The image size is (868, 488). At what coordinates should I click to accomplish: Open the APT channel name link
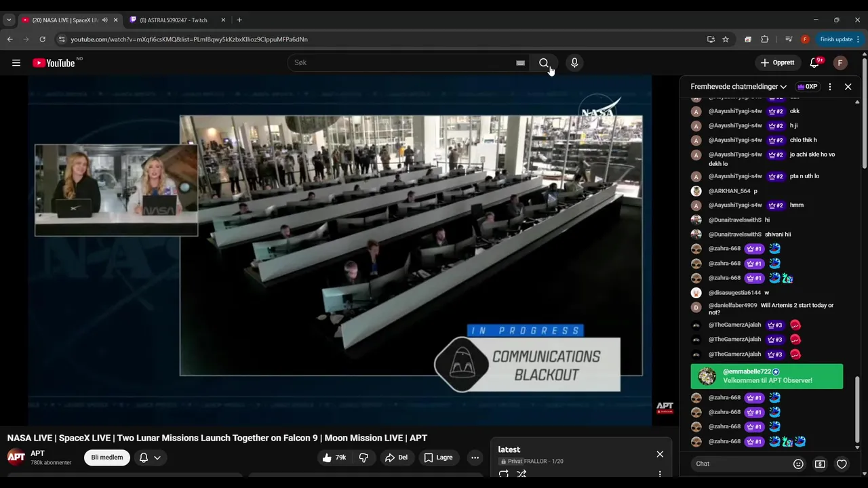38,453
